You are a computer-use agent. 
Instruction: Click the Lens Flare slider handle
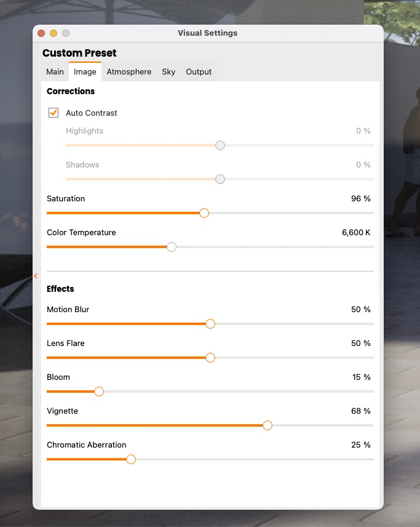[x=210, y=358]
